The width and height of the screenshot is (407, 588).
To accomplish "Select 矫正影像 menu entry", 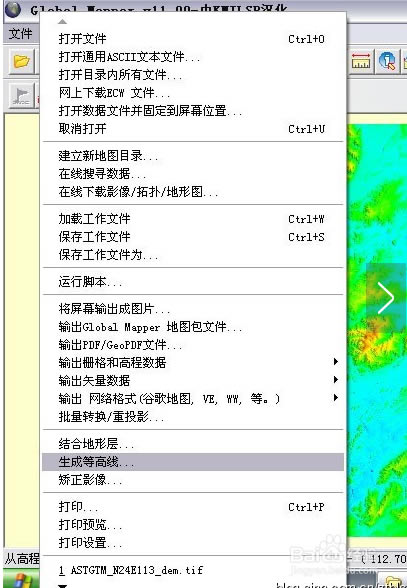I will 193,480.
